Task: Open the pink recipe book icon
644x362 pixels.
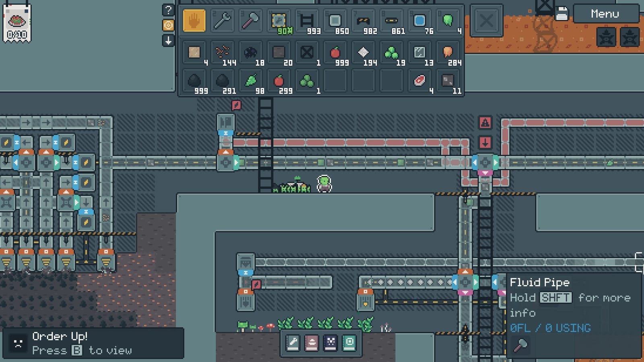Action: tap(312, 343)
